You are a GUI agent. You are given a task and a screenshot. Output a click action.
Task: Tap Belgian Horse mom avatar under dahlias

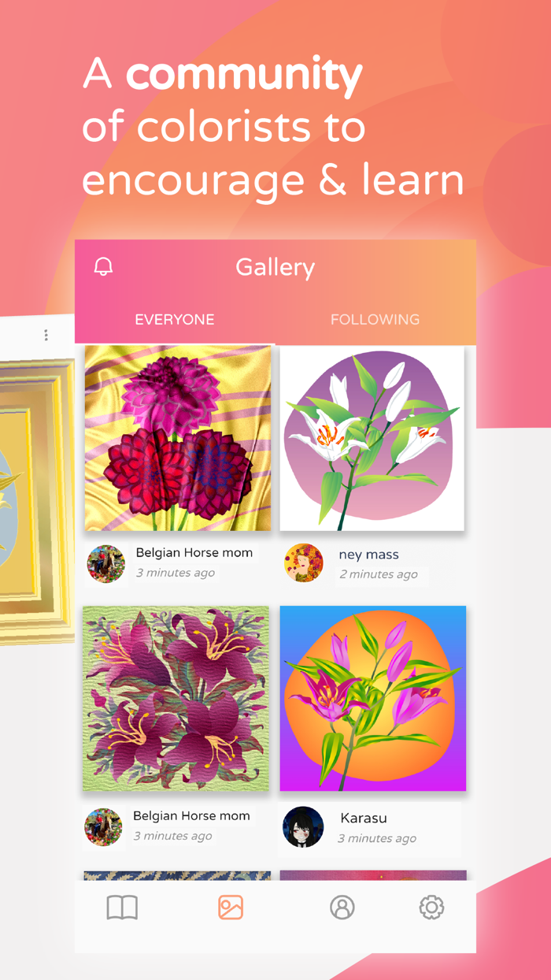[x=105, y=563]
